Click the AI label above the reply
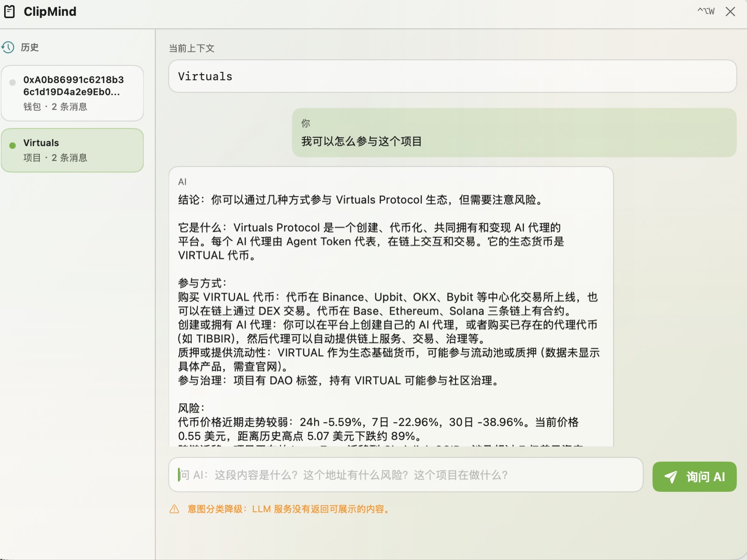 [x=182, y=182]
